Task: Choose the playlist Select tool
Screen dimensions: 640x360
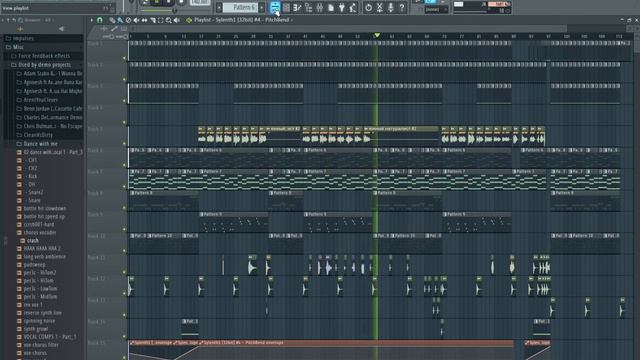Action: 160,20
